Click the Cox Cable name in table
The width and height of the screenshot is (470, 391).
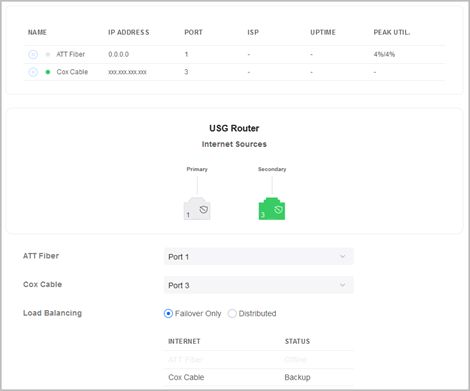(x=72, y=72)
